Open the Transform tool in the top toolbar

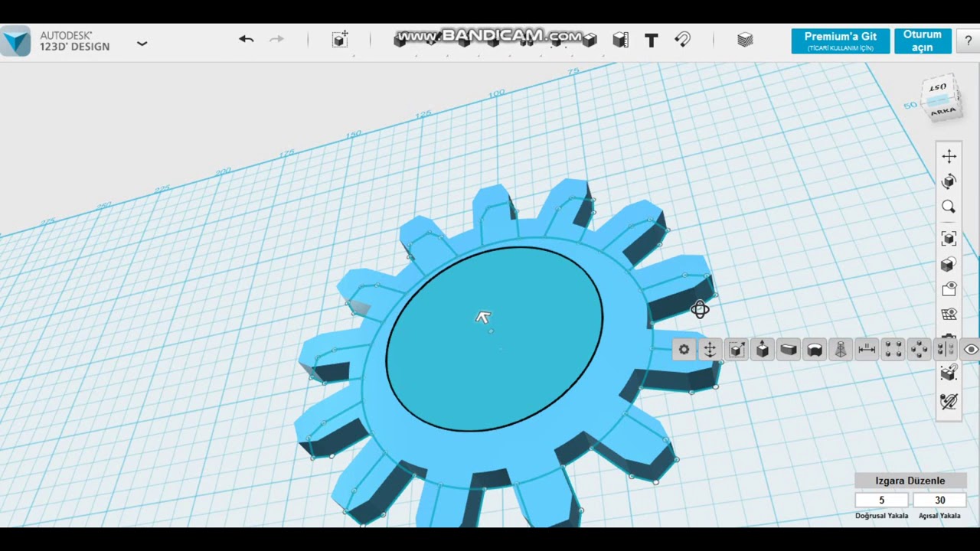pos(340,40)
